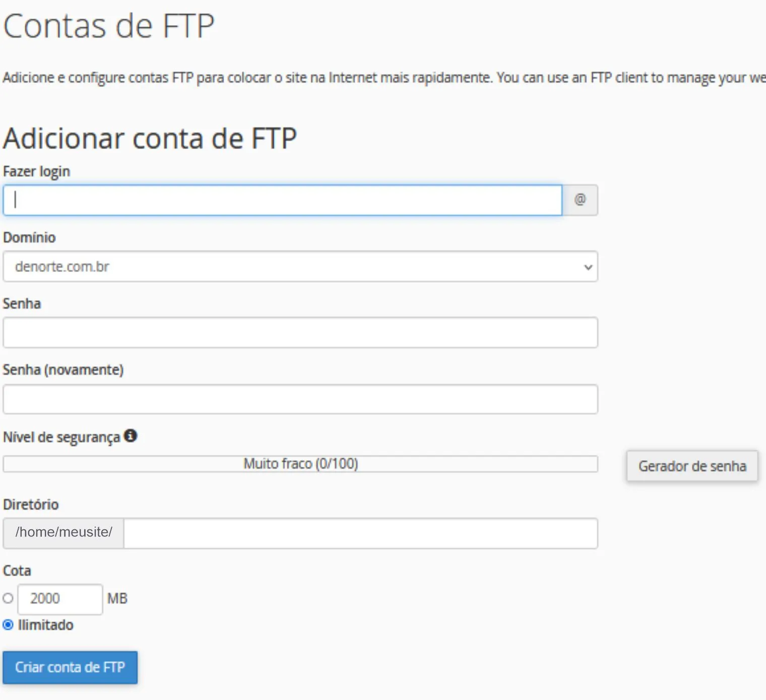Click inside the Fazer login field
This screenshot has height=700, width=766.
282,199
